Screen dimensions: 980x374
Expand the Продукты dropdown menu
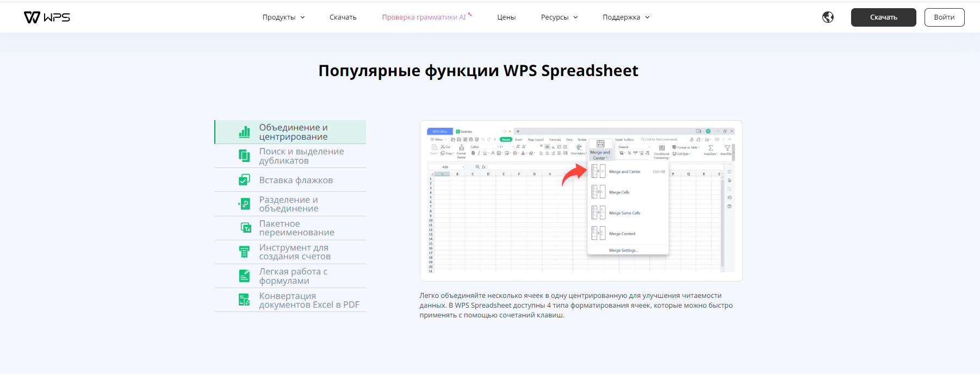click(x=283, y=17)
